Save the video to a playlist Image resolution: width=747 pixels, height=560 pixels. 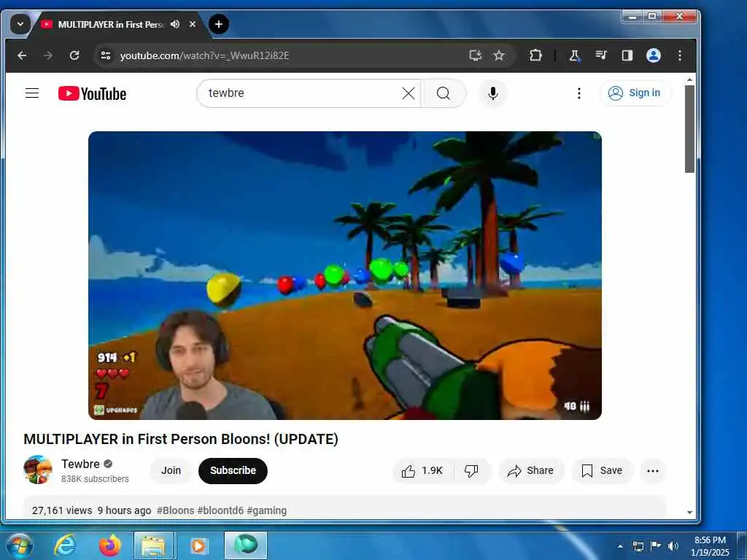pyautogui.click(x=602, y=471)
